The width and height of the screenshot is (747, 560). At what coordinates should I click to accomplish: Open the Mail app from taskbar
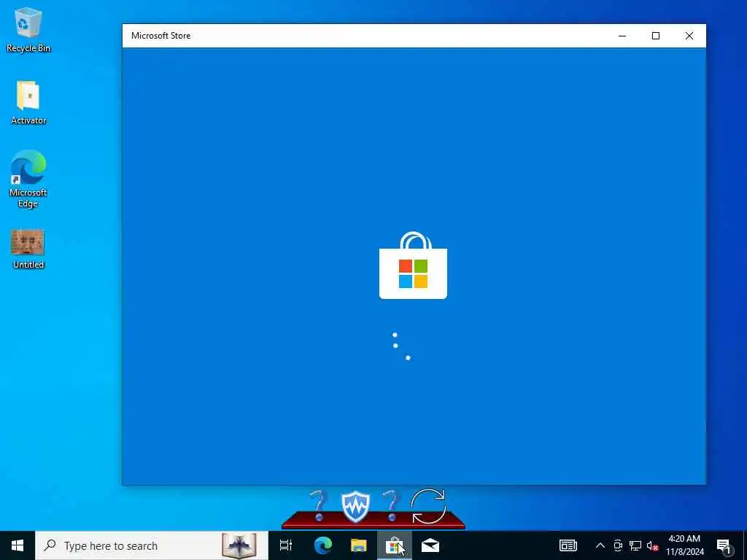(430, 545)
